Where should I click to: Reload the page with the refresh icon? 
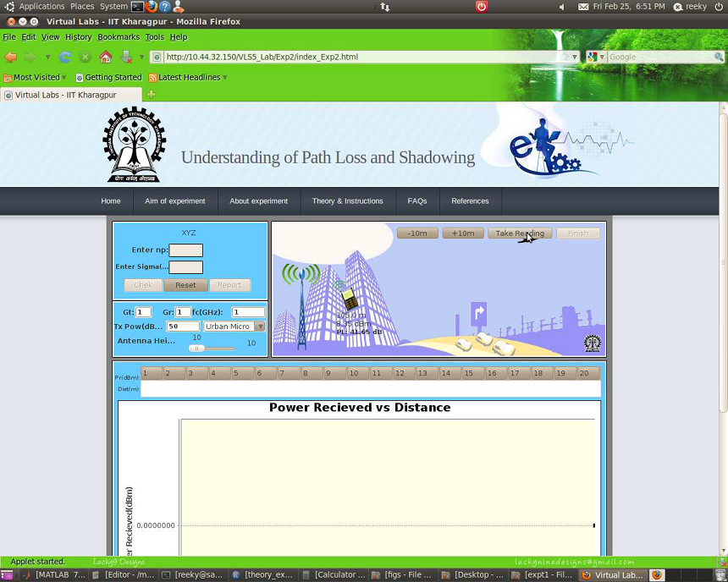(64, 57)
